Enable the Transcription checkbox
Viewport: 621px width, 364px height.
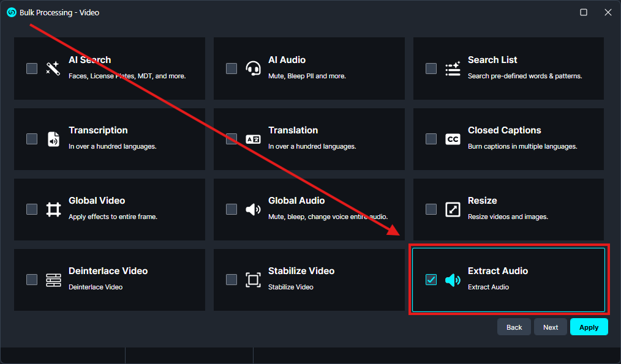[x=32, y=139]
